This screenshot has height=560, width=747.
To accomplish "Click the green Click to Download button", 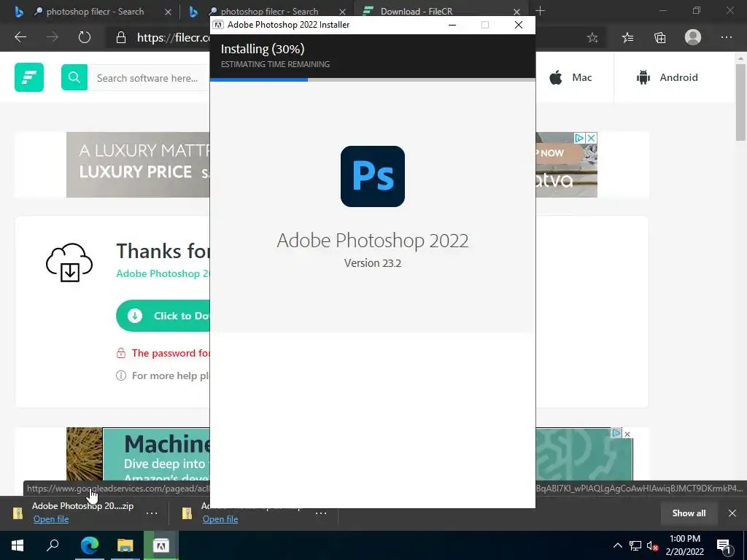I will [x=163, y=316].
